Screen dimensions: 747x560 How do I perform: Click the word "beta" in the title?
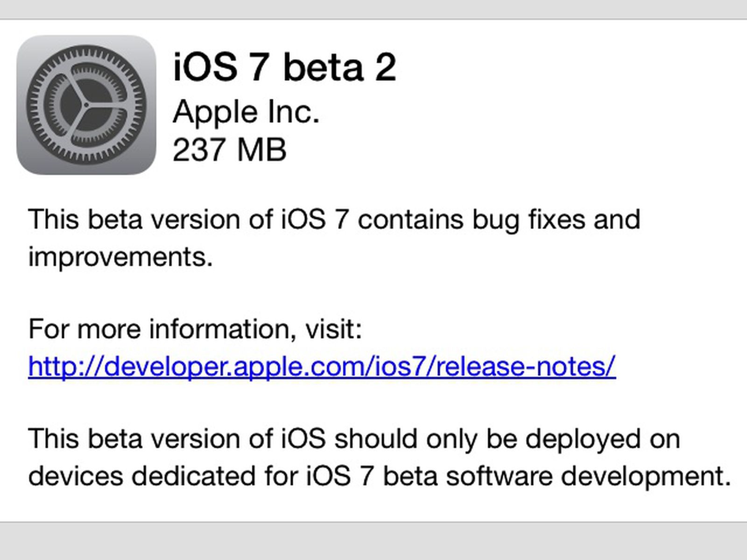point(323,68)
